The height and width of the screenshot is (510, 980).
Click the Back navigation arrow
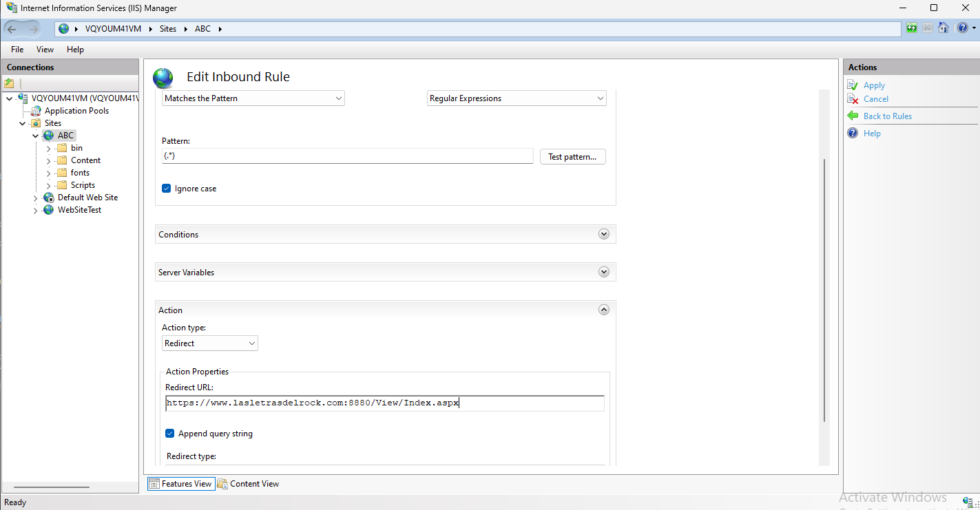(12, 29)
